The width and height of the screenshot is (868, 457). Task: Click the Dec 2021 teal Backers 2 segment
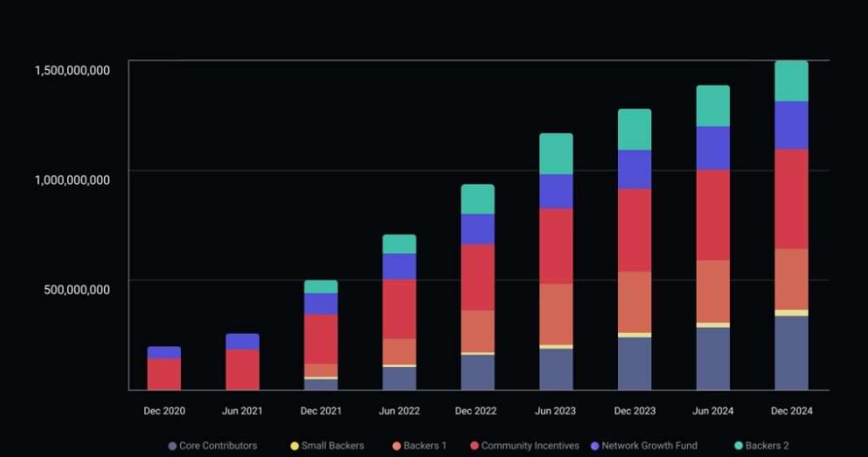321,287
